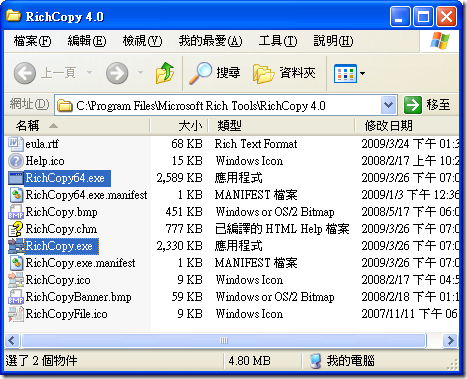The width and height of the screenshot is (467, 379).
Task: Sort by Name (名稱) column header
Action: [77, 126]
